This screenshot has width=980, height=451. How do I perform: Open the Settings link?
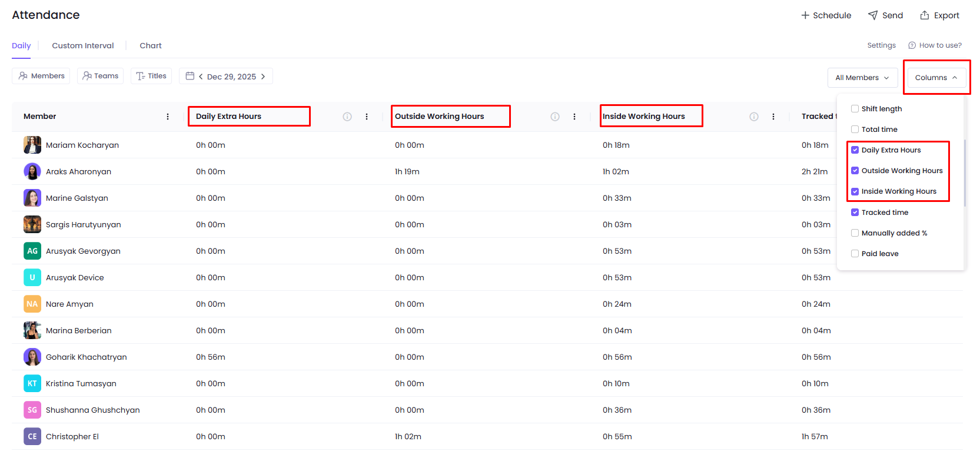click(881, 45)
